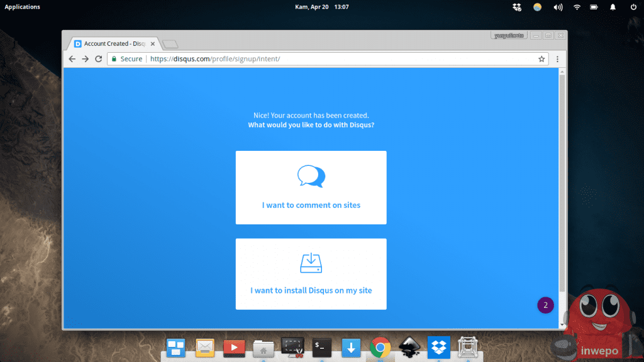644x362 pixels.
Task: Select the Account Created - Disqus tab
Action: tap(114, 43)
